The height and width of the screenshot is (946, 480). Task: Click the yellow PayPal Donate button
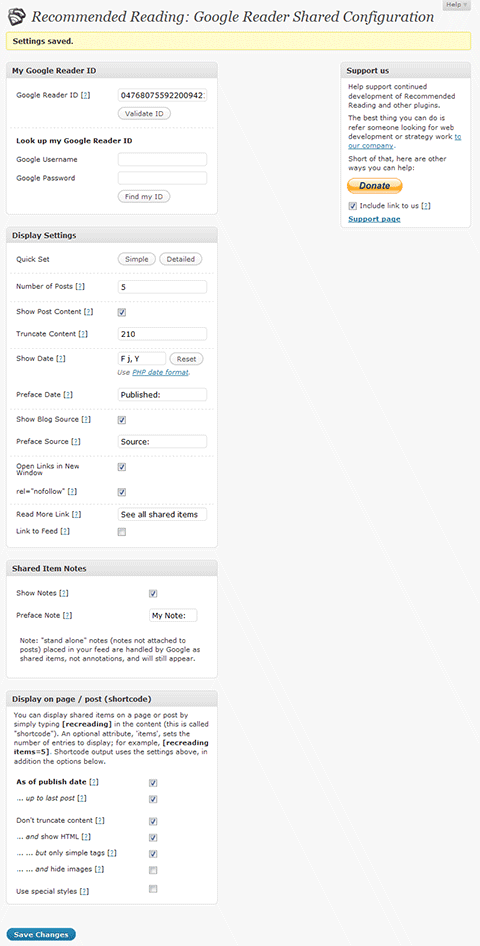click(374, 186)
